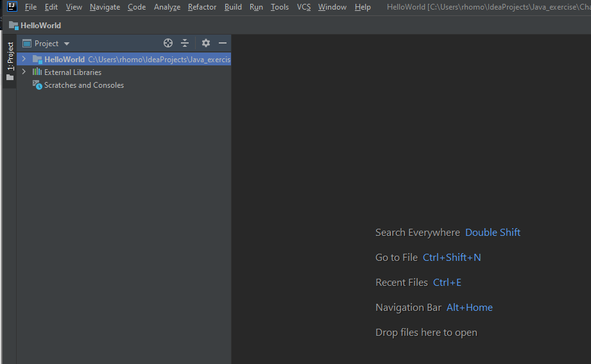This screenshot has height=364, width=591.
Task: Click the 'Navigation Bar' text
Action: pyautogui.click(x=408, y=308)
